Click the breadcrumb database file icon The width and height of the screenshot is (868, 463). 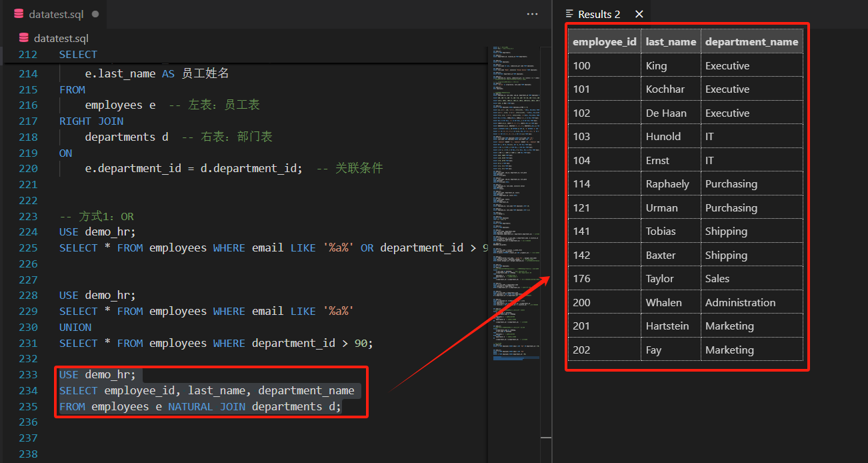coord(24,38)
